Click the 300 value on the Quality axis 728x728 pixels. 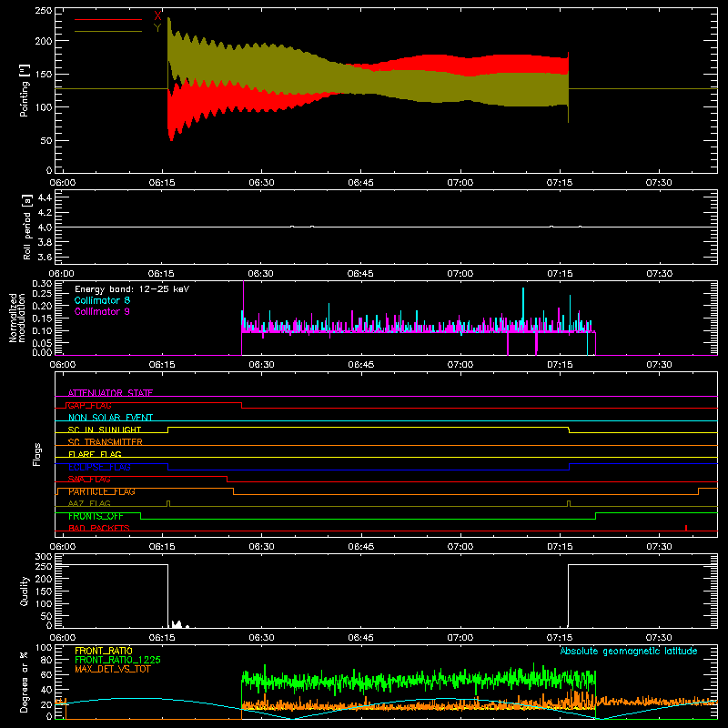click(x=44, y=557)
